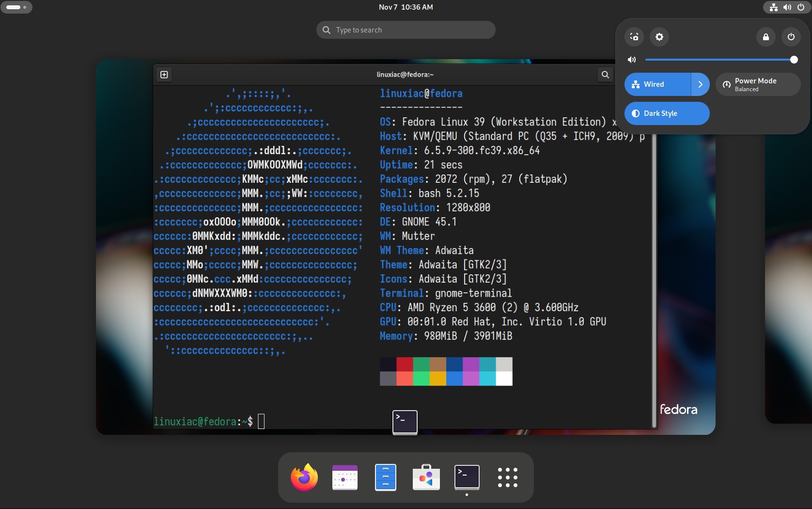Click the text 'GNOME 45.1'
The image size is (812, 509).
[429, 222]
